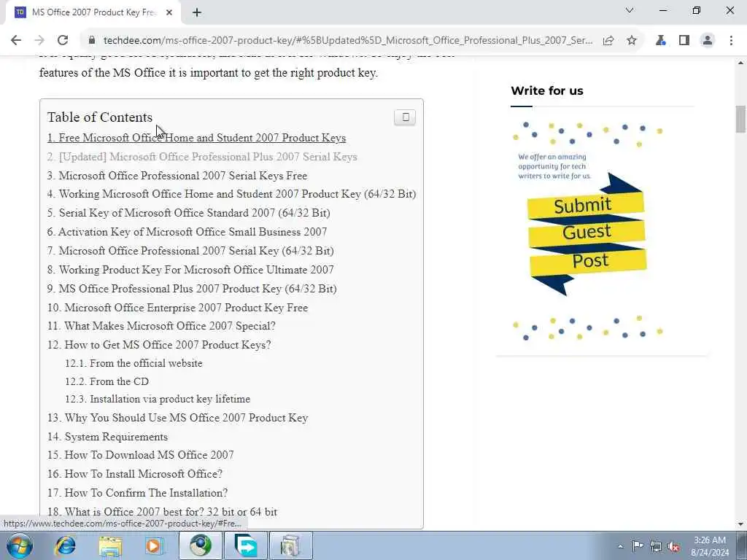Click the Write for us heading
Screen dimensions: 747x560
pyautogui.click(x=547, y=90)
